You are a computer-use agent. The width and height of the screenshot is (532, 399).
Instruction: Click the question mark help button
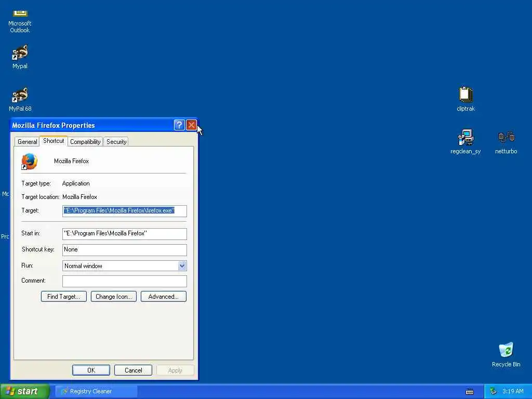[x=179, y=125]
